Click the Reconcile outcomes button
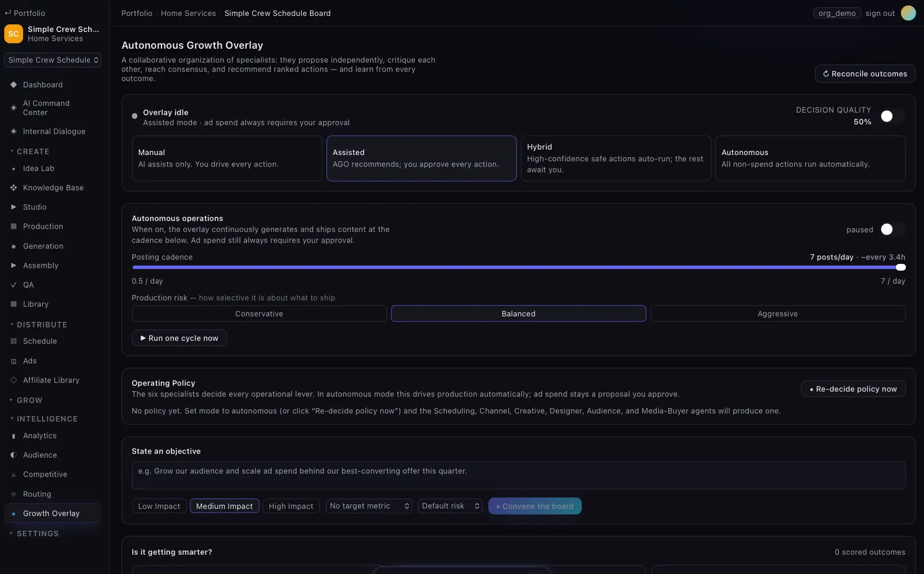The image size is (924, 574). [x=865, y=74]
